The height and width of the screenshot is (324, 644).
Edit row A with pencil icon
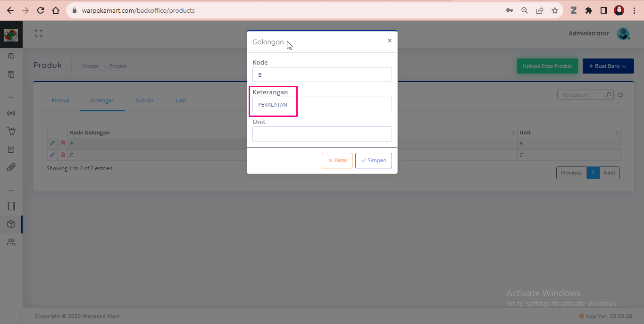[x=52, y=143]
